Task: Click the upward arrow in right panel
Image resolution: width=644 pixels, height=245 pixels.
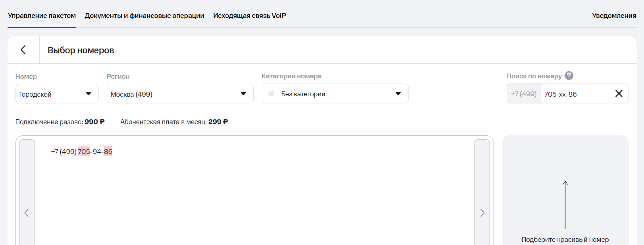Action: tap(565, 205)
